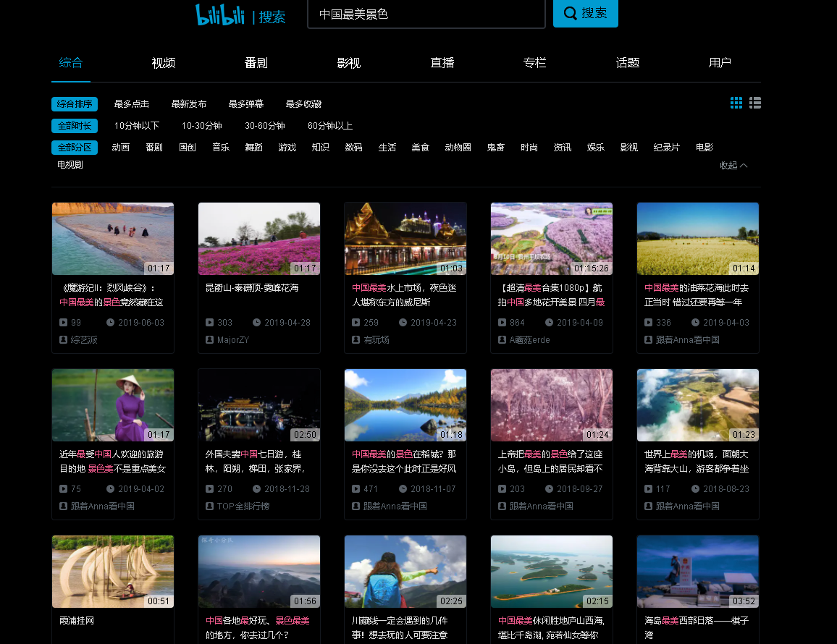Open uploader 有玩场 profile
The image size is (837, 644).
point(377,340)
